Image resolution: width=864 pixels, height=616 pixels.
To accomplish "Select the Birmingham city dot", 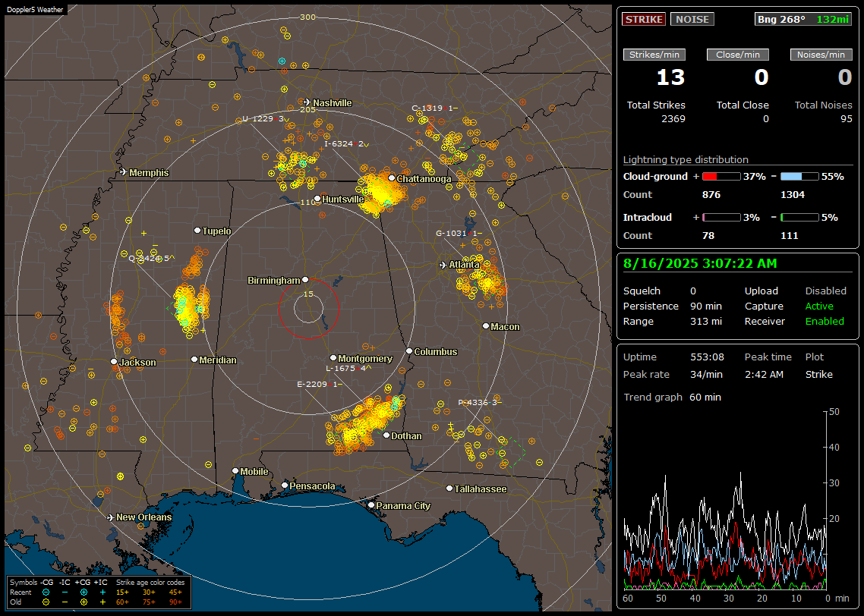I will (x=305, y=280).
